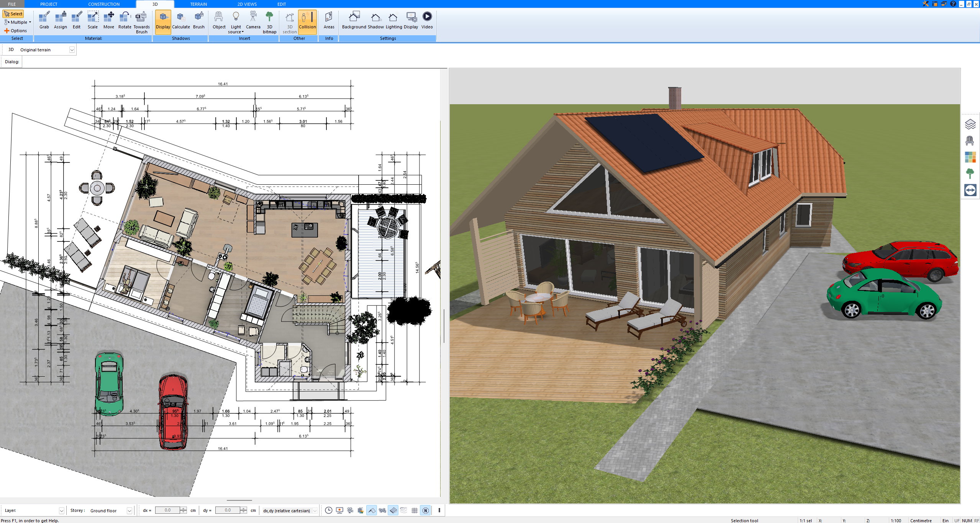Pick the Move material tool
980x523 pixels.
click(x=109, y=20)
